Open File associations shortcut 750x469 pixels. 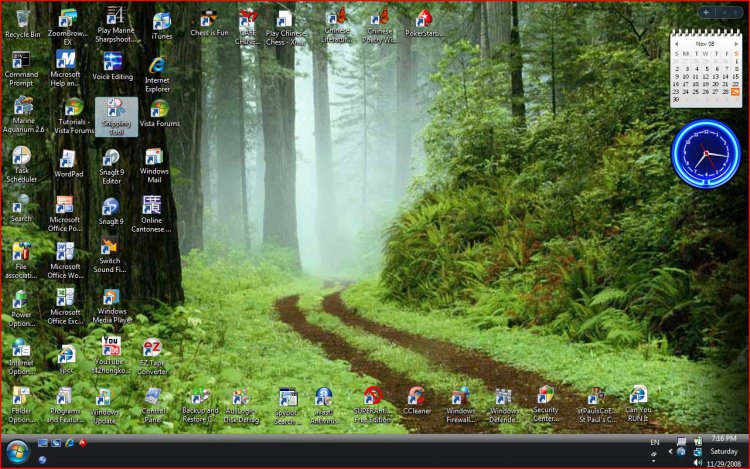pyautogui.click(x=21, y=261)
